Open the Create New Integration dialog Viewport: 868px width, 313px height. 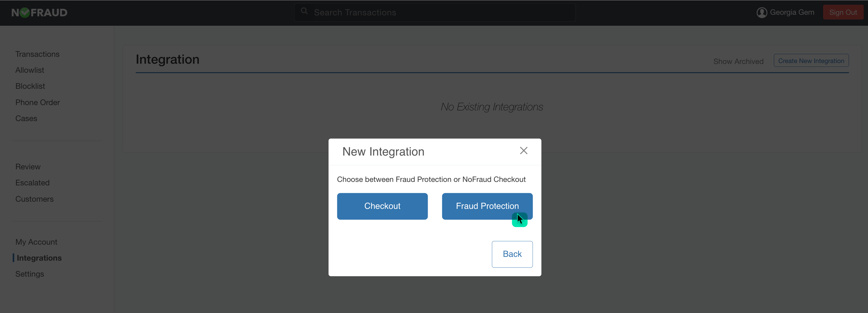click(811, 61)
